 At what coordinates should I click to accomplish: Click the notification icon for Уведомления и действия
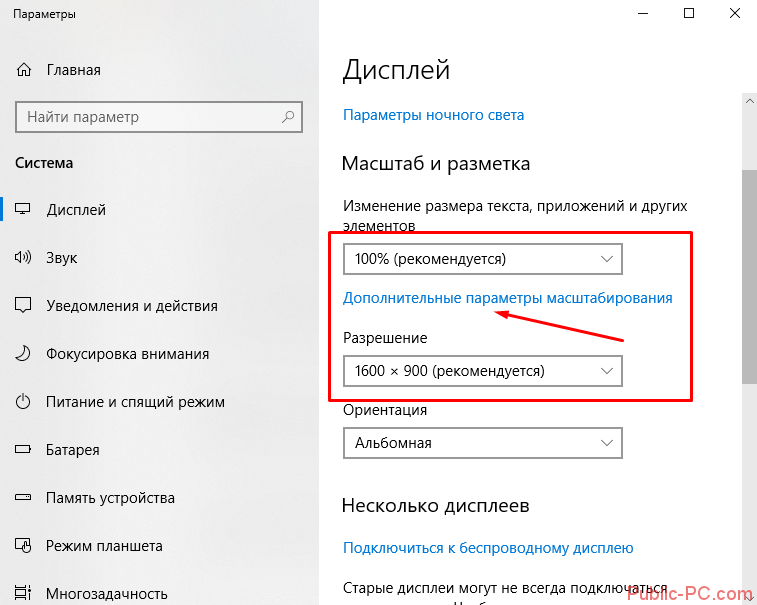pos(23,305)
